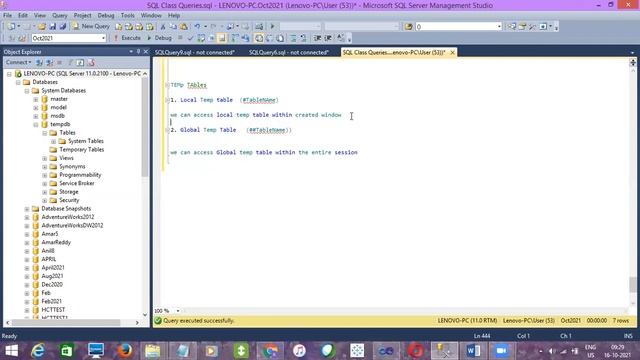Click the Object Explorer vertical scrollbar
The width and height of the screenshot is (640, 360).
click(144, 127)
